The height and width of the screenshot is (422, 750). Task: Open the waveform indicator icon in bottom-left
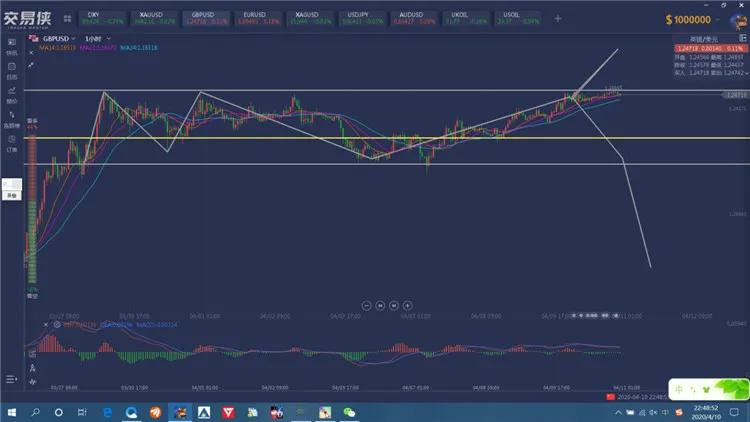33,382
